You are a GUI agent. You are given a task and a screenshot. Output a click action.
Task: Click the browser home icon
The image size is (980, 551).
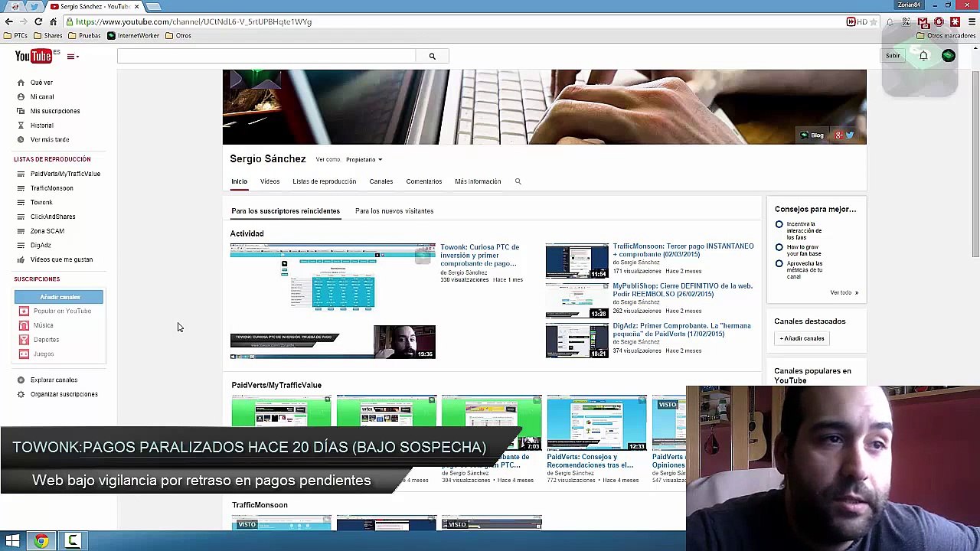(x=53, y=21)
